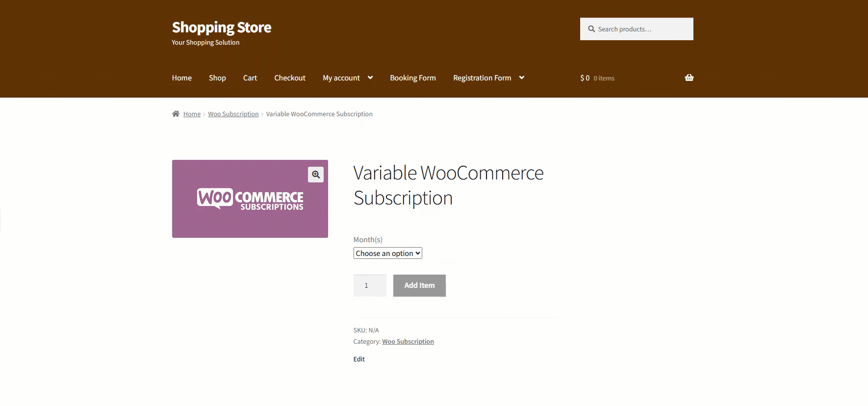
Task: Click the Shopping Store site title
Action: click(222, 27)
